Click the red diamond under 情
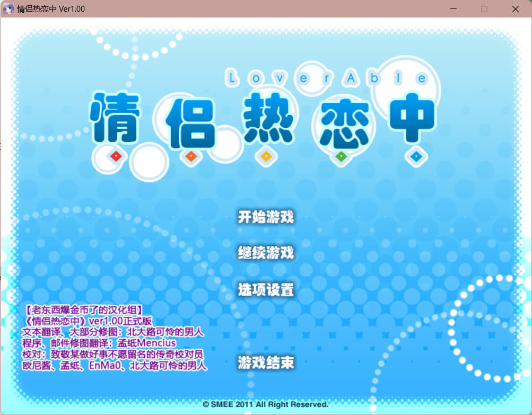Image resolution: width=532 pixels, height=415 pixels. 116,156
